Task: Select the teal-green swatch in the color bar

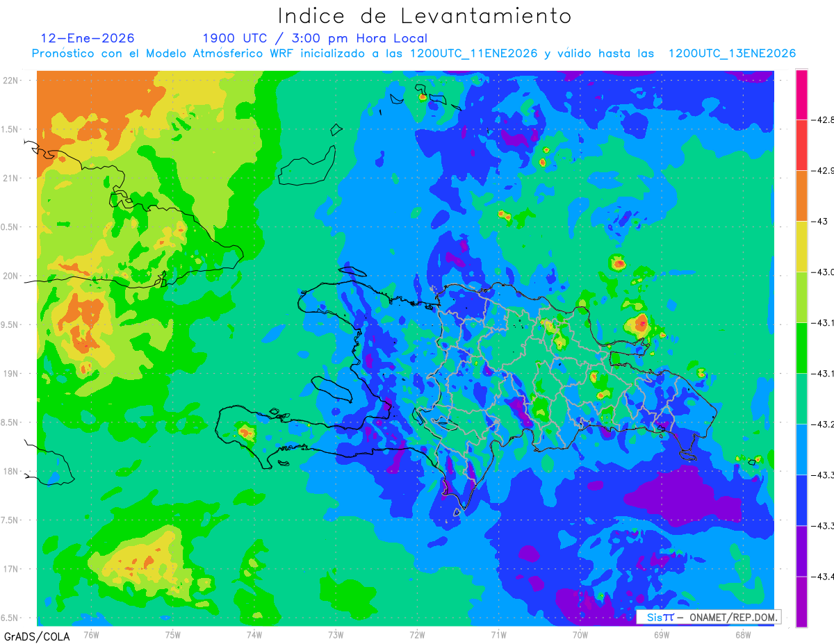Action: click(801, 399)
